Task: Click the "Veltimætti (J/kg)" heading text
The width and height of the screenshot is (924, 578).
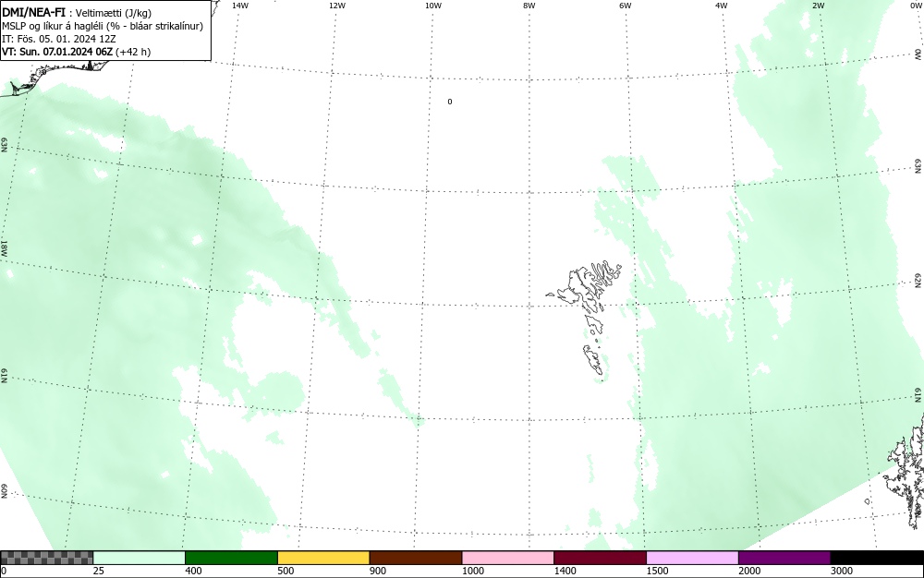Action: (x=114, y=13)
